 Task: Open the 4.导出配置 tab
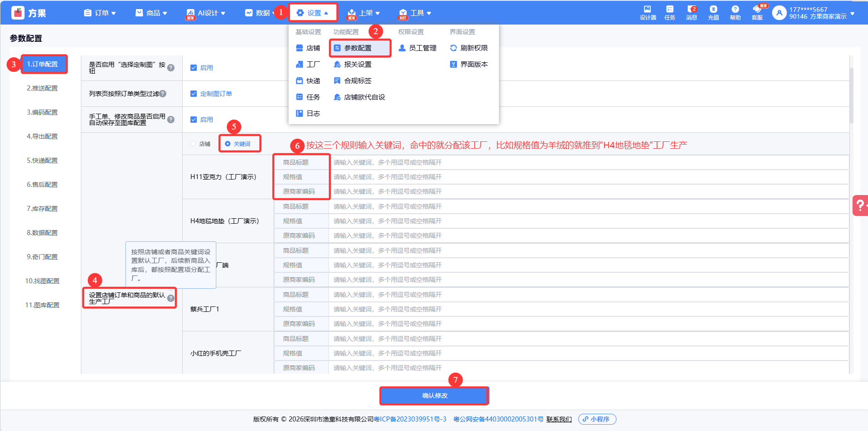pyautogui.click(x=42, y=136)
